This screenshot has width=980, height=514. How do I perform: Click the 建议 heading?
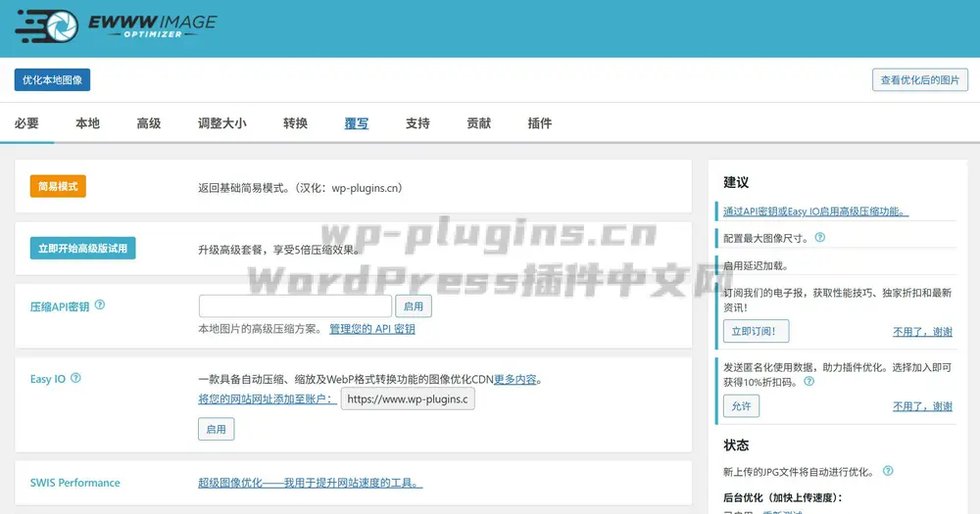tap(736, 182)
